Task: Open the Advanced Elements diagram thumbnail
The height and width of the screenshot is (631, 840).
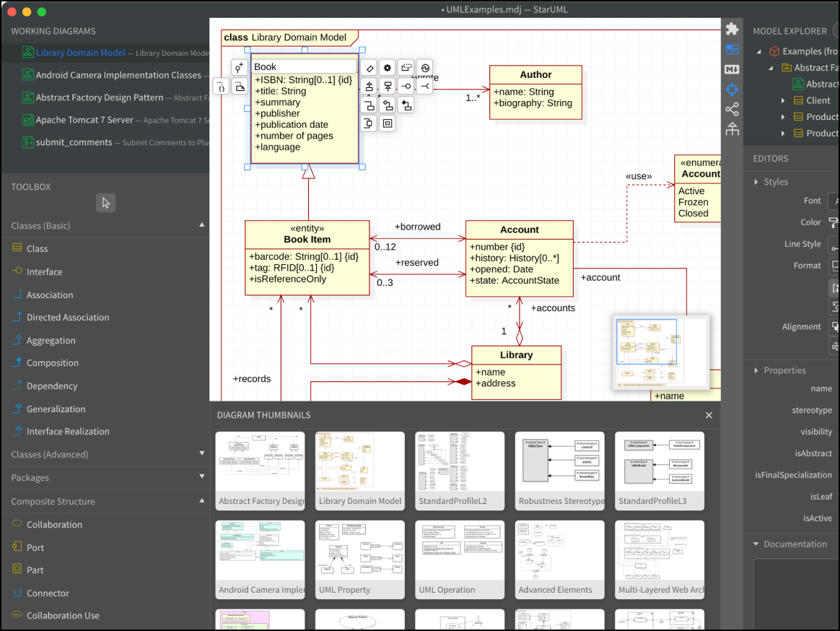Action: (559, 560)
